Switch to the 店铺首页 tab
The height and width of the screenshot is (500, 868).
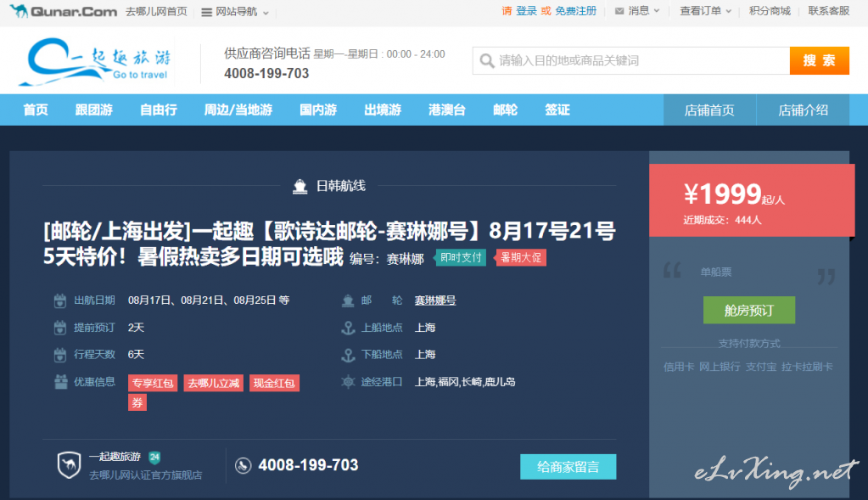(709, 110)
